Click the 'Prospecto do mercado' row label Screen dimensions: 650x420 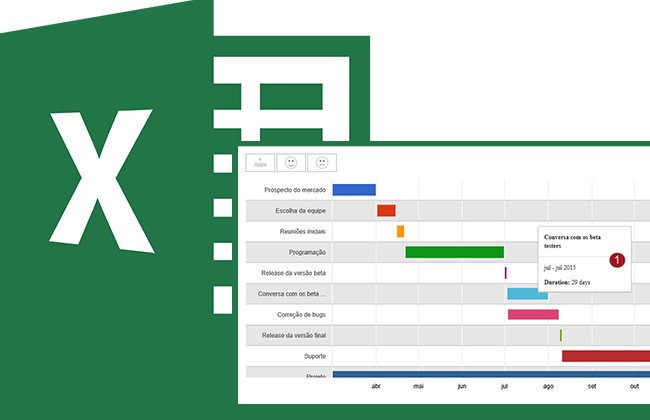click(295, 190)
